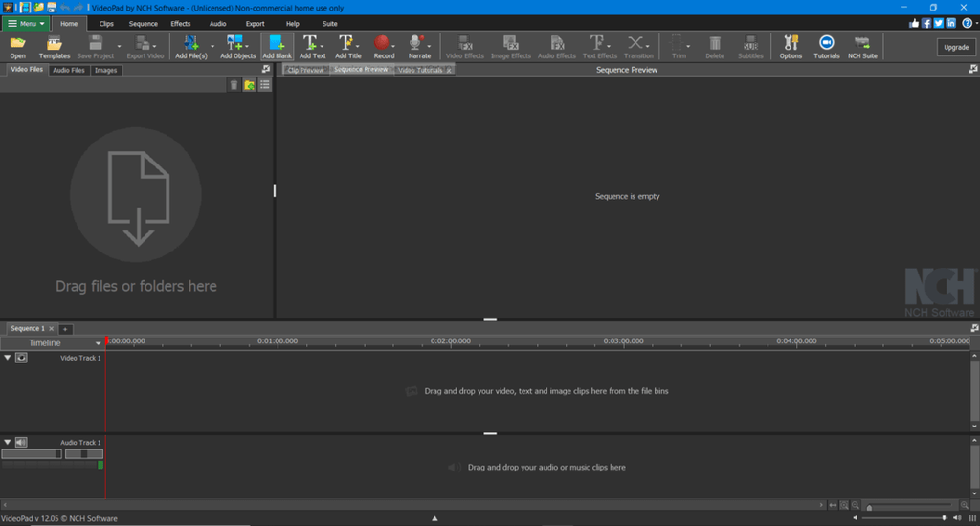Add a new sequence with plus button
980x526 pixels.
(x=65, y=329)
